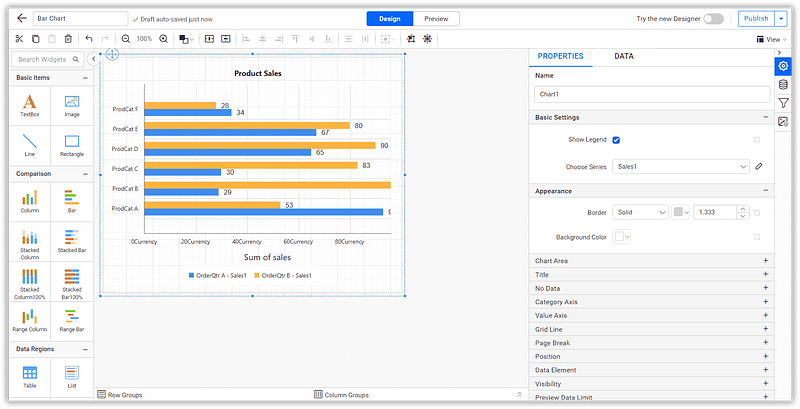
Task: Expand the Value Axis section
Action: click(x=651, y=316)
